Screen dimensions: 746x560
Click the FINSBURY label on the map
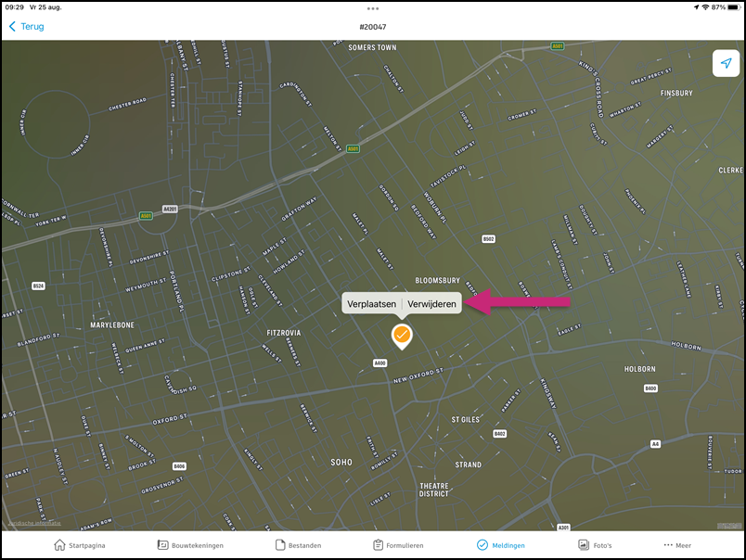(x=676, y=93)
